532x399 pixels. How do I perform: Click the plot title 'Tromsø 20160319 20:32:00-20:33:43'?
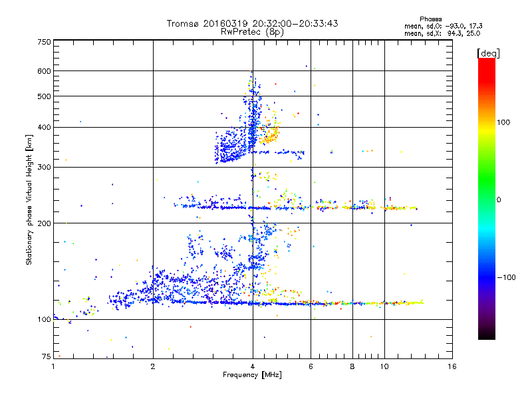(x=252, y=23)
